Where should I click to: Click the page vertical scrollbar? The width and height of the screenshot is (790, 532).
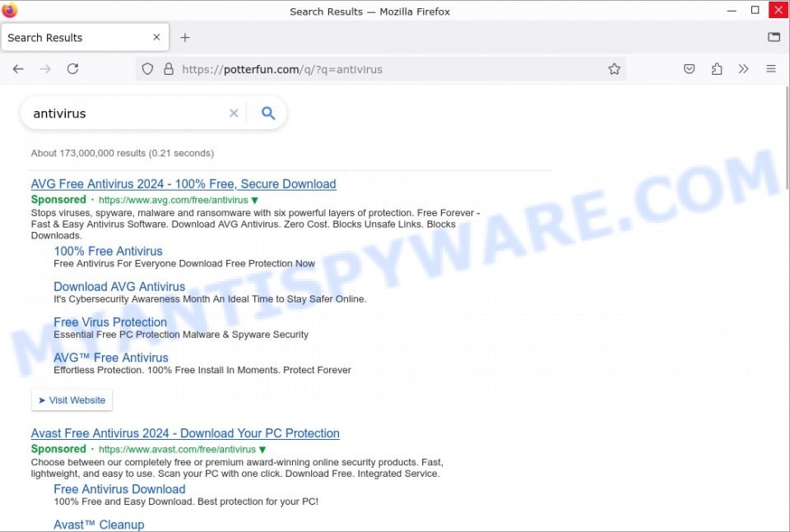(x=787, y=138)
